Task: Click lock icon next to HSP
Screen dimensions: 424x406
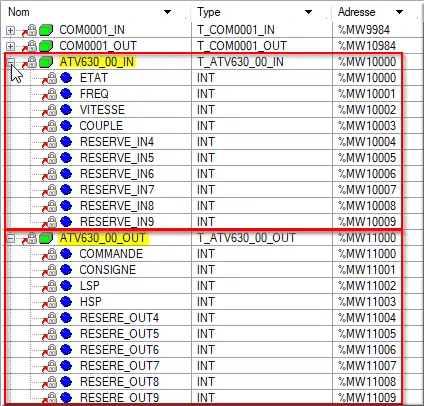Action: point(51,302)
